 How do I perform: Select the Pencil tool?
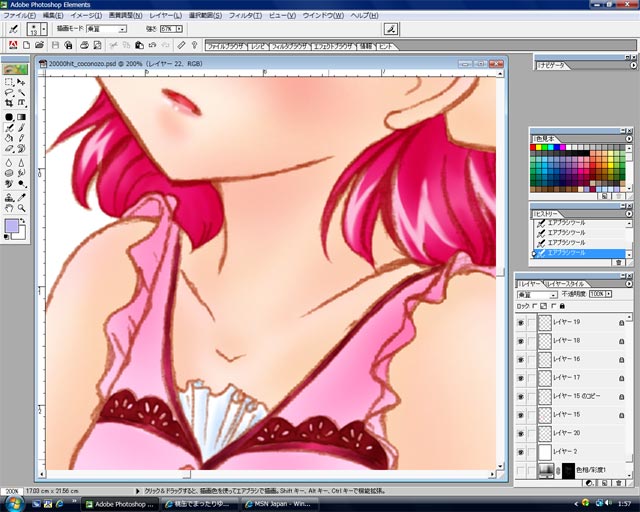(21, 138)
